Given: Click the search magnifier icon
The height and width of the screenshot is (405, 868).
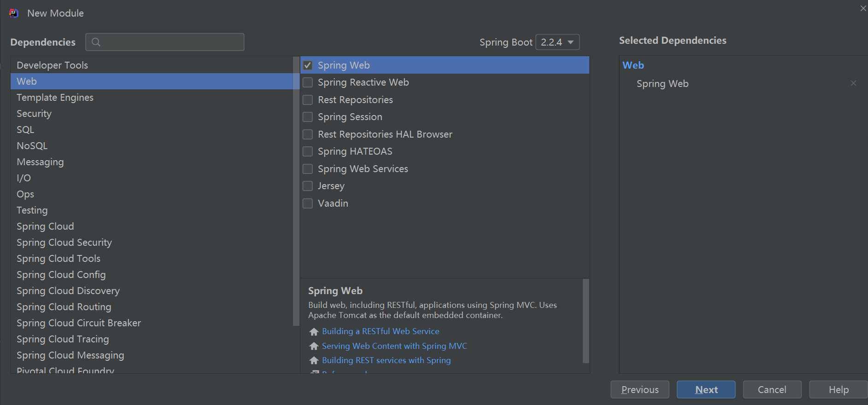Looking at the screenshot, I should click(x=96, y=42).
